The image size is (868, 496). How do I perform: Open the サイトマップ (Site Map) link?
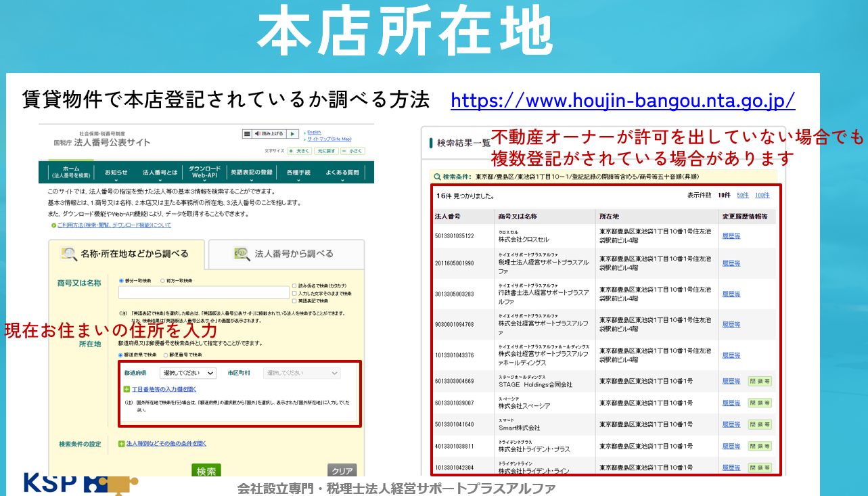328,138
